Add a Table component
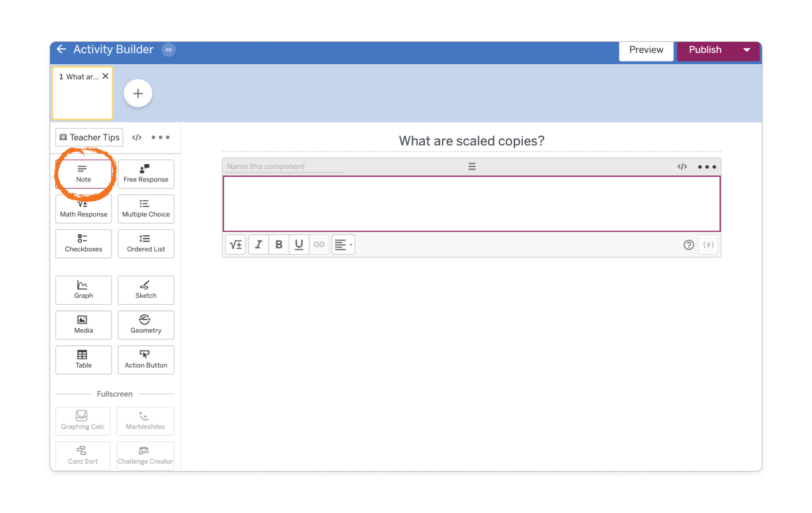 (83, 360)
